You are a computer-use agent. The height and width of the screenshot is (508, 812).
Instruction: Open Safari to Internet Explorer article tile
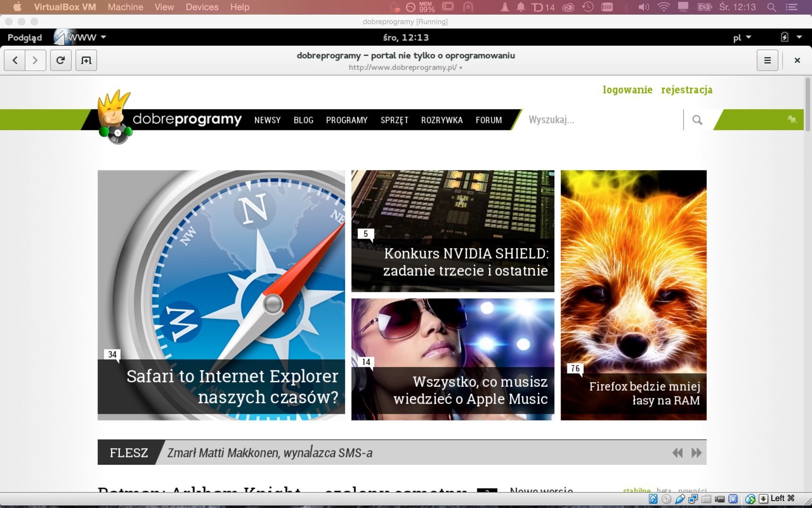(x=221, y=295)
